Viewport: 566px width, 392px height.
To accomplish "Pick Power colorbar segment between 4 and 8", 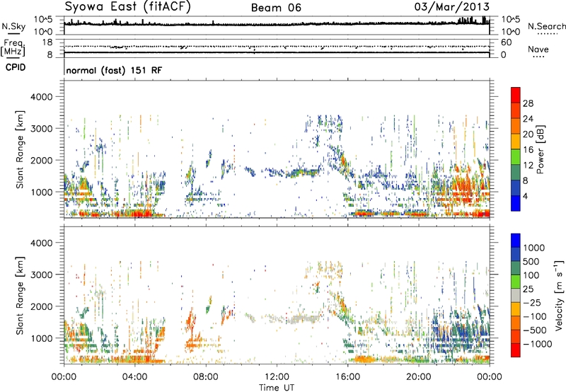I will 516,188.
